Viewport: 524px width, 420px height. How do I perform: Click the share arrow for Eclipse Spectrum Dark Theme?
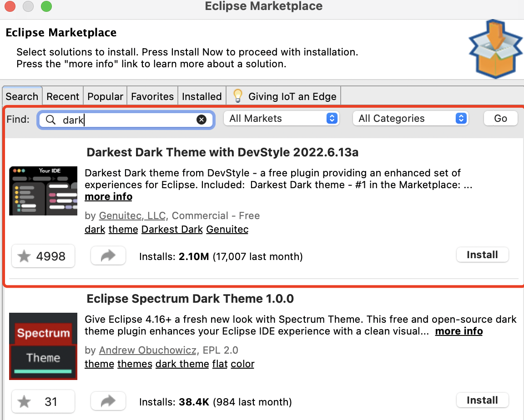pyautogui.click(x=108, y=401)
